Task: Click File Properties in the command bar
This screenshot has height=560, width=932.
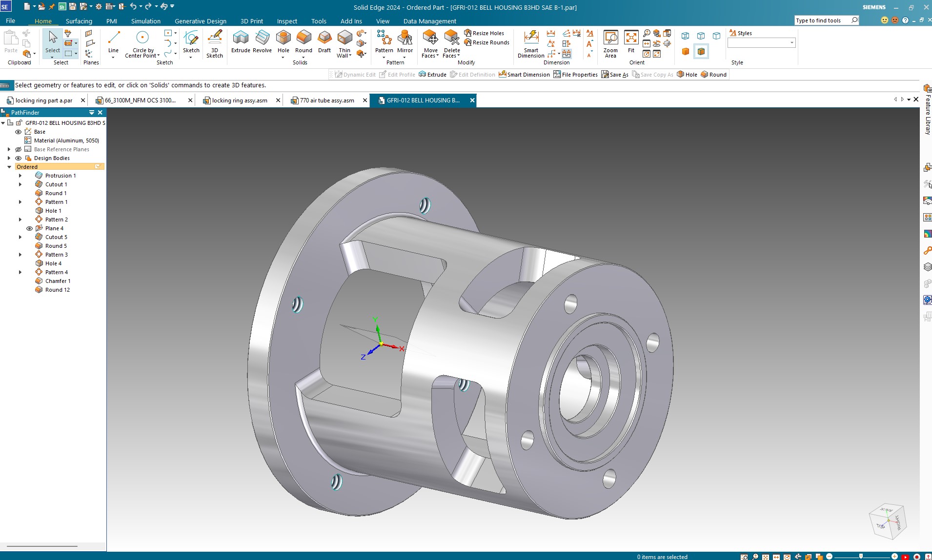Action: pos(575,75)
